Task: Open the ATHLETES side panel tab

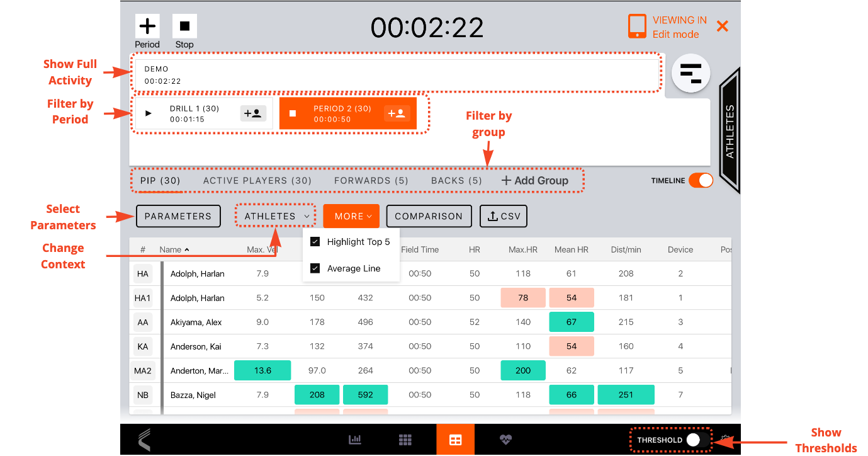Action: (x=730, y=129)
